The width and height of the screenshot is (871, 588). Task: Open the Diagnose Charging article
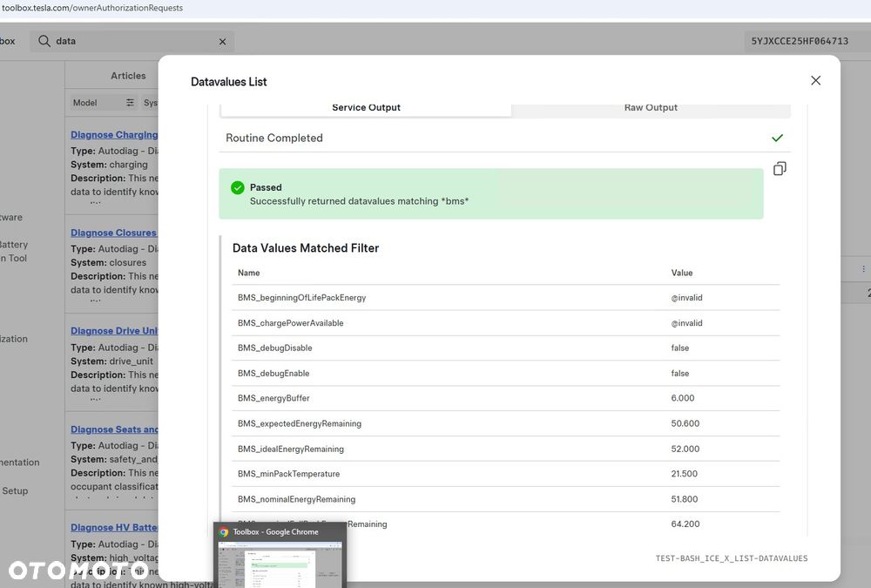(114, 134)
